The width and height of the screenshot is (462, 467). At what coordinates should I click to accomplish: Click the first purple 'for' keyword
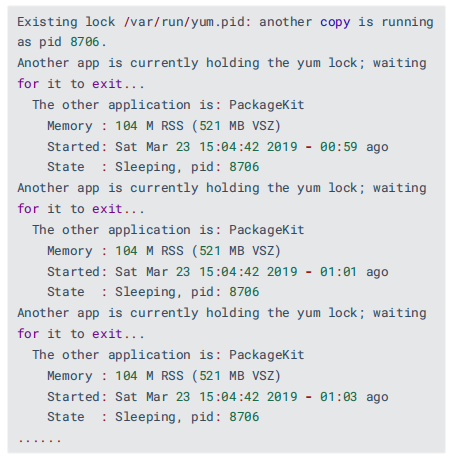pos(28,84)
